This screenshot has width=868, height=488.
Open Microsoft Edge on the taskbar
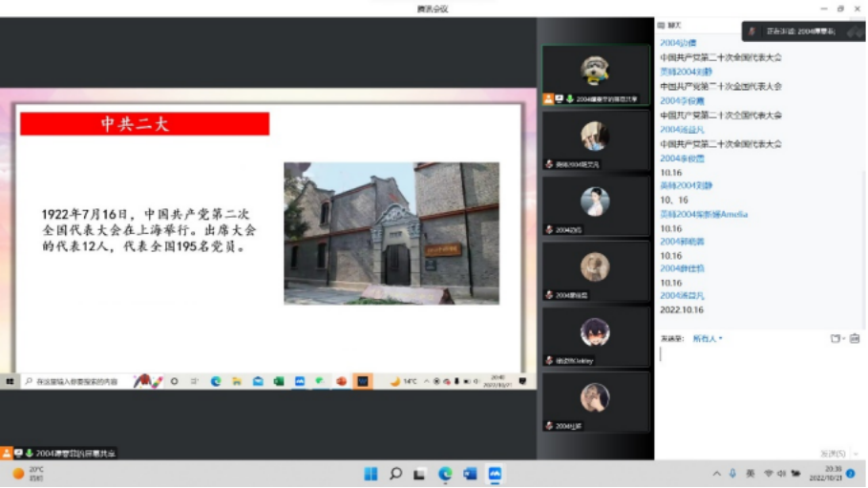pyautogui.click(x=445, y=474)
